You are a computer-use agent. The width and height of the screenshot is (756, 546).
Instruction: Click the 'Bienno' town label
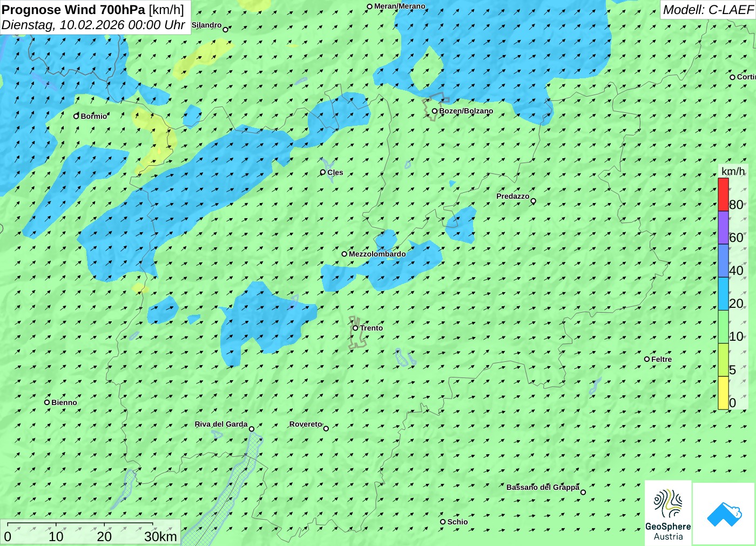click(64, 402)
